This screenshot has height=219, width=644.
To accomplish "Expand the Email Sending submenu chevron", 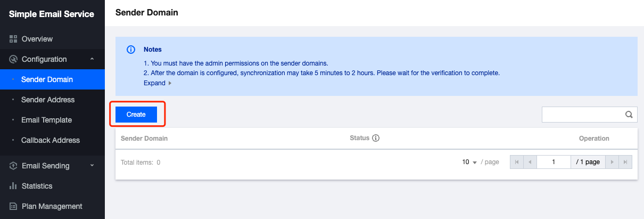I will pos(92,166).
